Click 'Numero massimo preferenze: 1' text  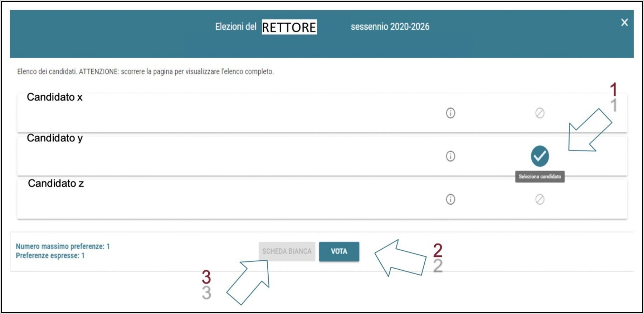(x=63, y=246)
